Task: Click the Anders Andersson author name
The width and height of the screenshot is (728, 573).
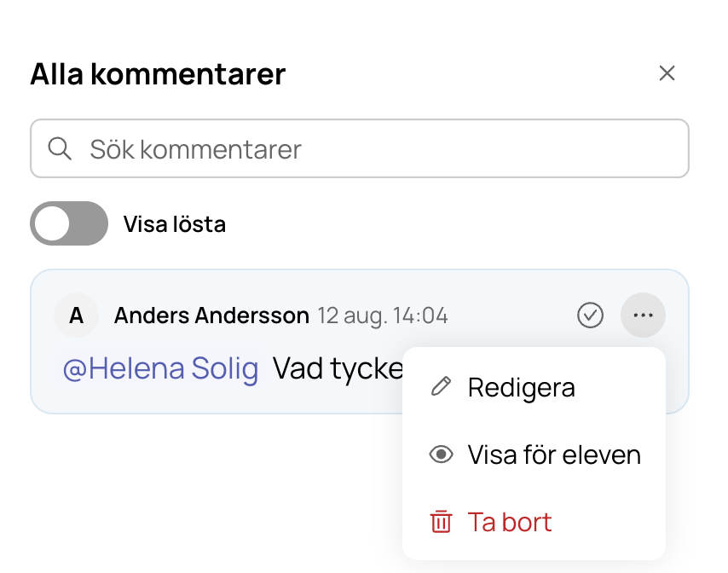Action: click(x=211, y=315)
